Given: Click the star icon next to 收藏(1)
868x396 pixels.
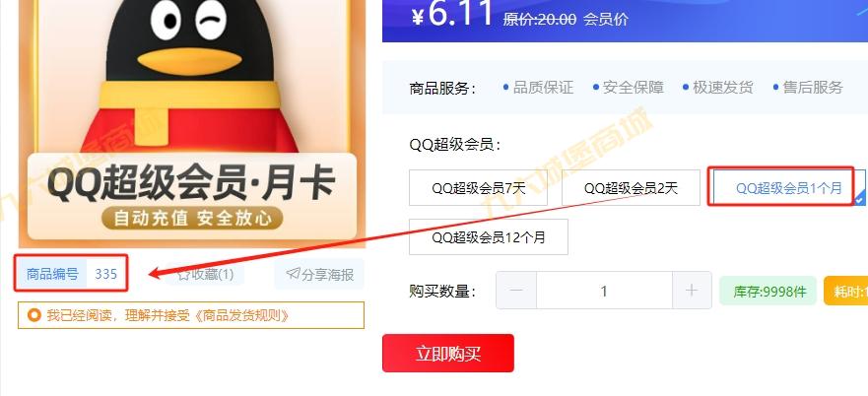Looking at the screenshot, I should [x=183, y=274].
